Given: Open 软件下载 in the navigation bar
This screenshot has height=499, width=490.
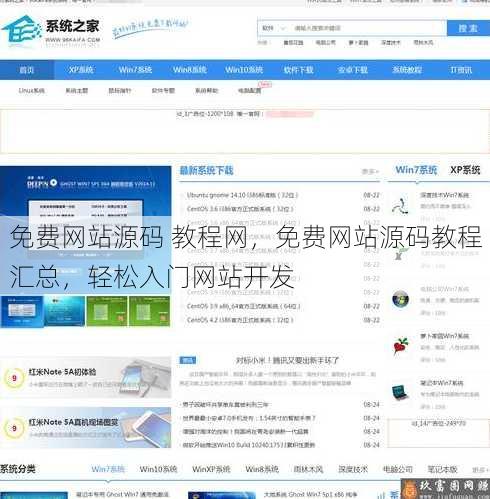Looking at the screenshot, I should click(x=298, y=70).
